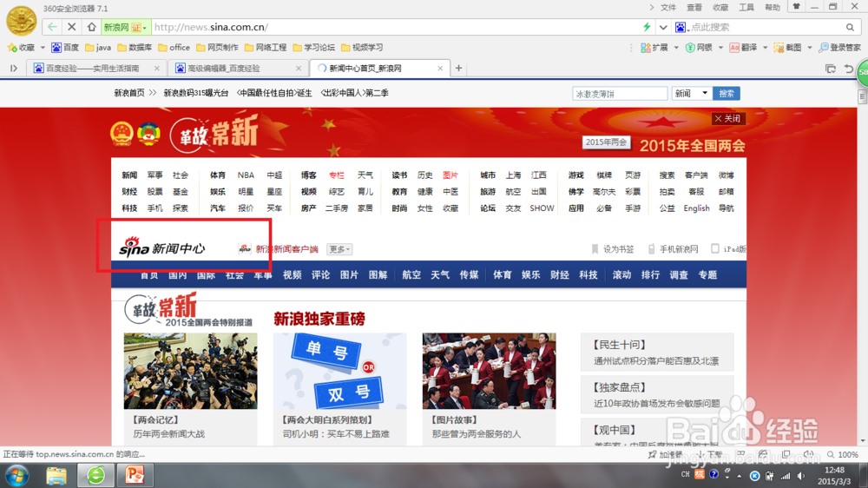Open 登录管家 login manager
The height and width of the screenshot is (488, 868).
point(839,48)
